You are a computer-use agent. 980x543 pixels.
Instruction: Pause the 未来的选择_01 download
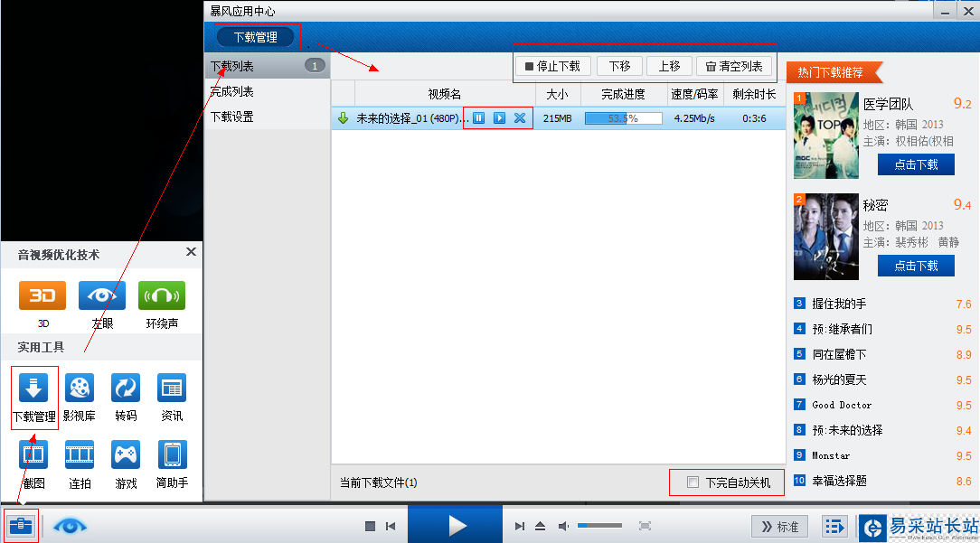pyautogui.click(x=479, y=118)
